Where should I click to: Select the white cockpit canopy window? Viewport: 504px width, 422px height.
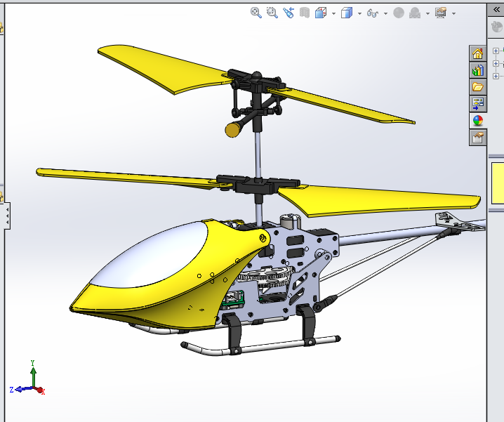pos(151,257)
